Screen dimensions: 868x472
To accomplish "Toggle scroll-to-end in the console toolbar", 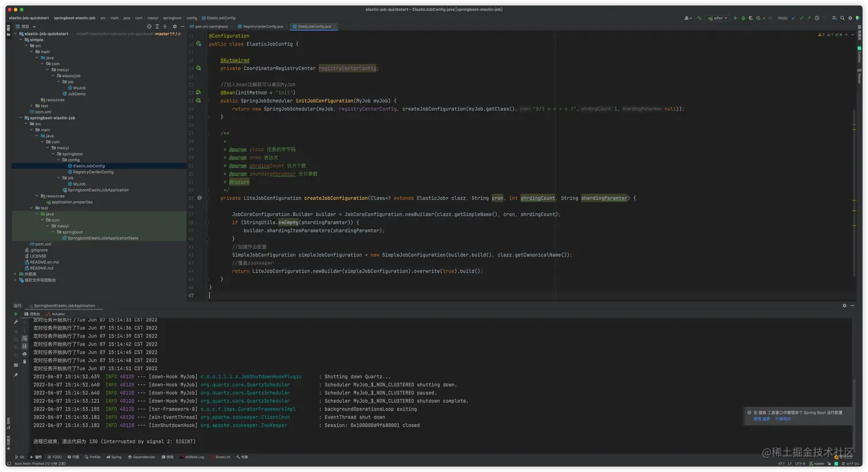I will 25,346.
